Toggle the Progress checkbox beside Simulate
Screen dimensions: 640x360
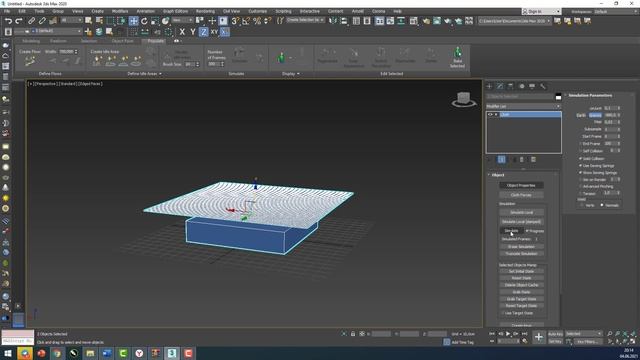click(527, 231)
